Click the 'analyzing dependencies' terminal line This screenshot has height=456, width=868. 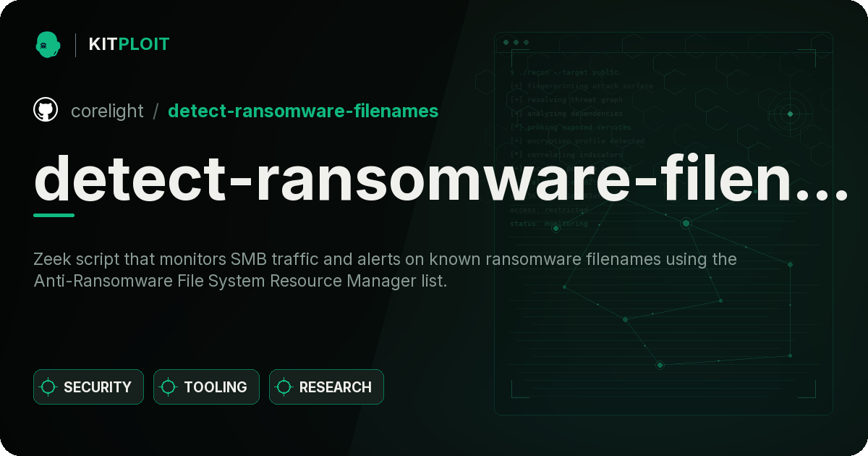(x=566, y=114)
